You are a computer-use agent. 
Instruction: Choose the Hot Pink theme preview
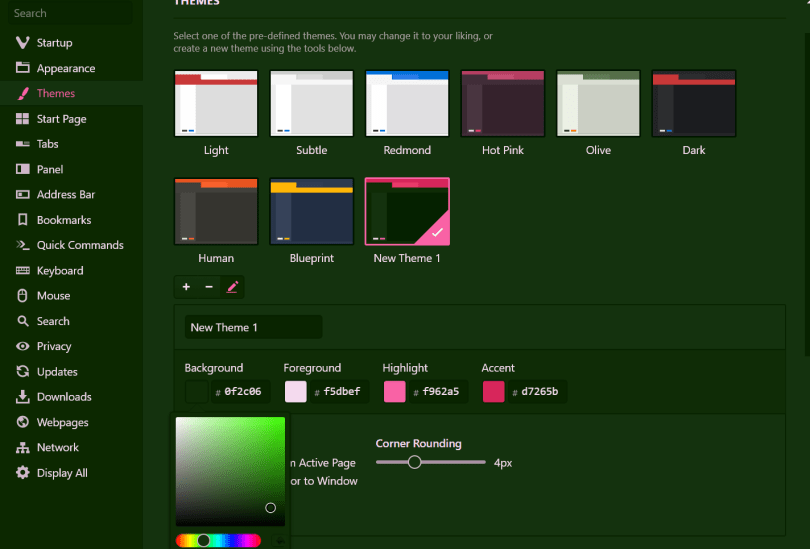[503, 103]
